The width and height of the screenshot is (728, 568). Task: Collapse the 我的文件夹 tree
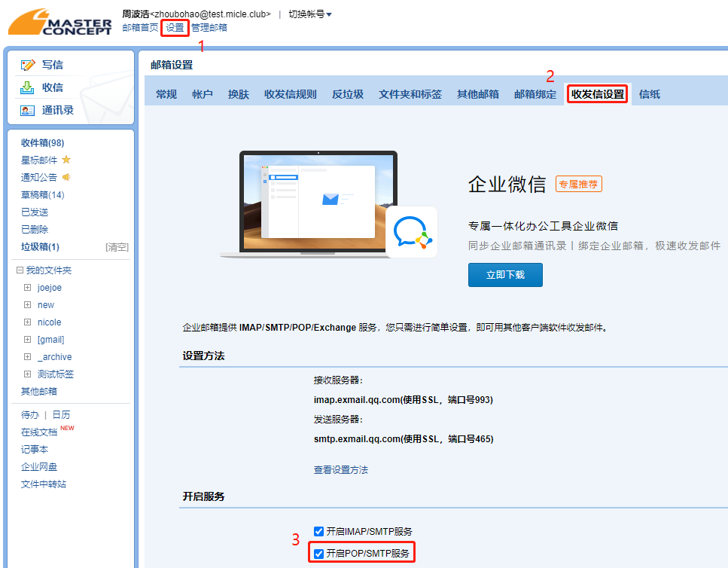20,270
